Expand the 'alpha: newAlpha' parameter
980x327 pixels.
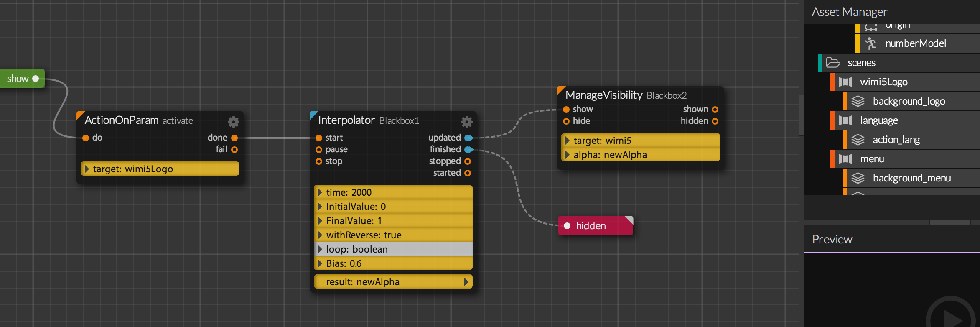tap(568, 155)
